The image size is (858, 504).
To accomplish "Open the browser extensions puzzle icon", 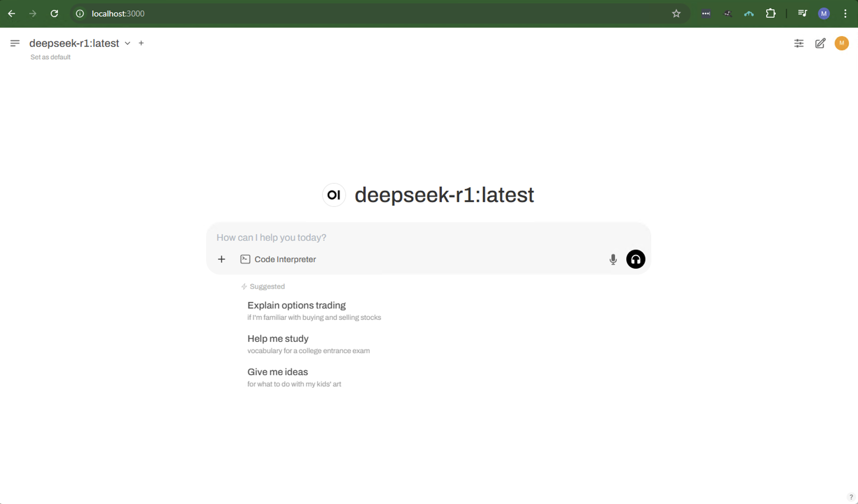I will [770, 14].
